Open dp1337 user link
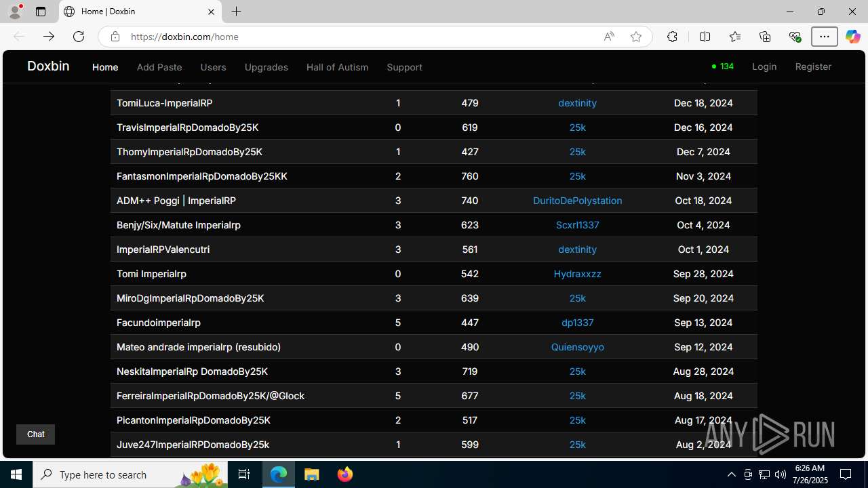Image resolution: width=868 pixels, height=488 pixels. pyautogui.click(x=577, y=323)
